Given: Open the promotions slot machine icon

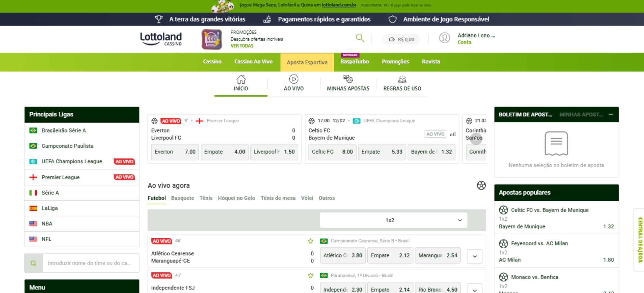Looking at the screenshot, I should click(x=211, y=39).
